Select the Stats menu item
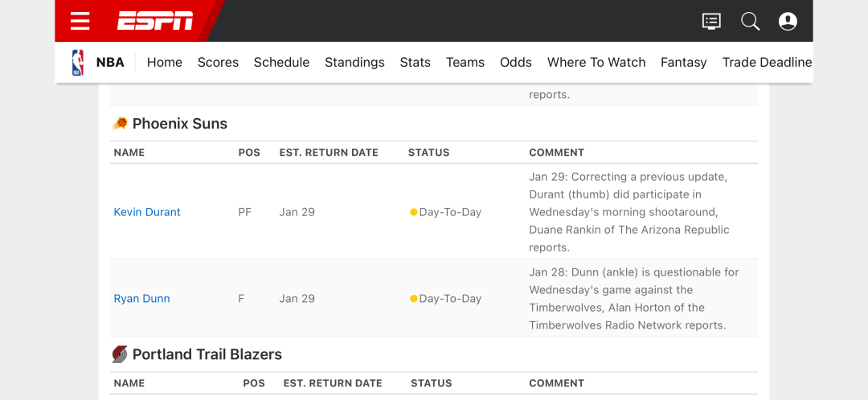This screenshot has width=868, height=400. coord(416,63)
